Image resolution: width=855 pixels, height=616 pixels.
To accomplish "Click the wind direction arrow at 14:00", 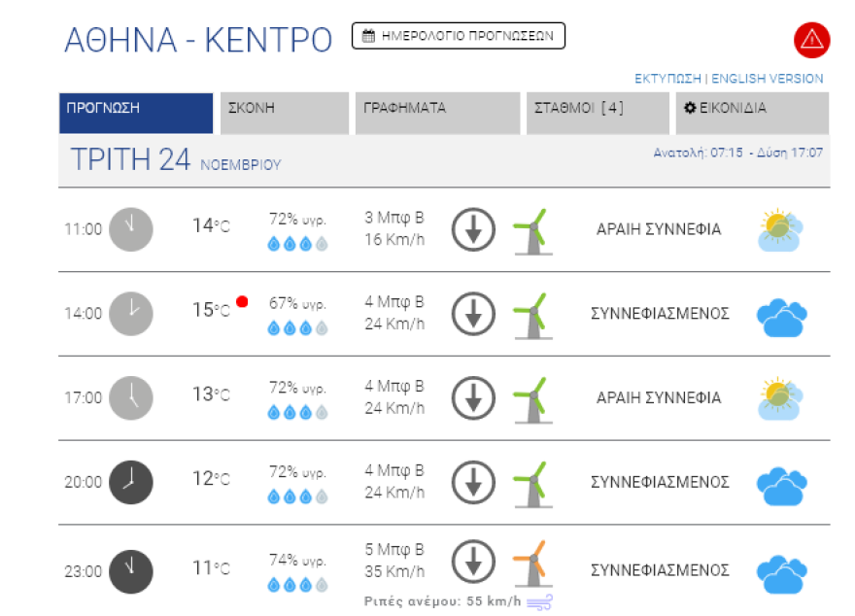I will pyautogui.click(x=473, y=314).
